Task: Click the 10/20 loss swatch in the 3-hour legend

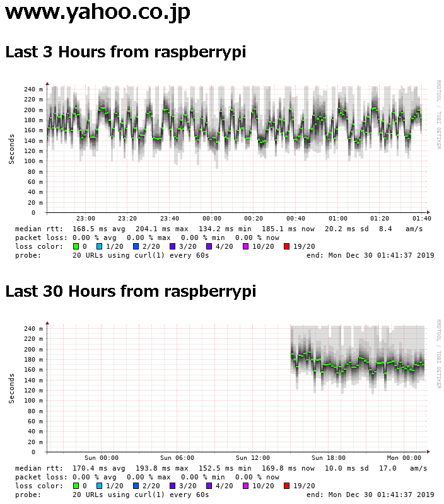Action: coord(245,246)
